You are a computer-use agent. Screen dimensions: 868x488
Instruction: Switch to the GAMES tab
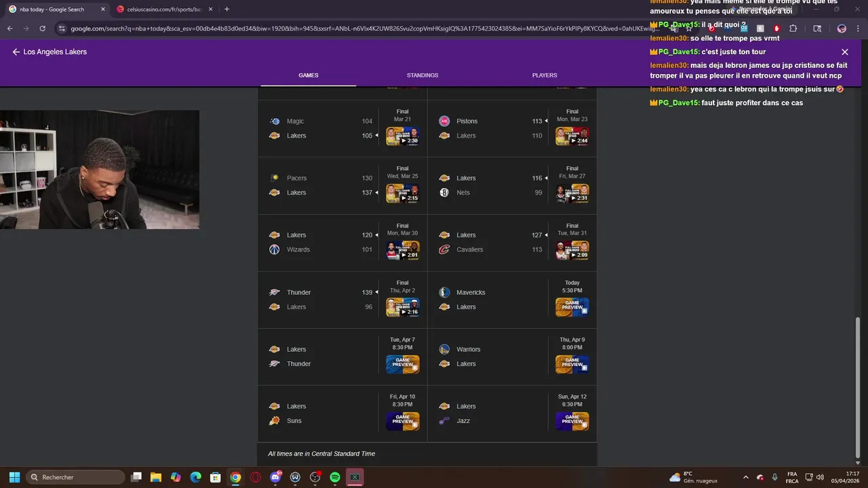[x=309, y=75]
